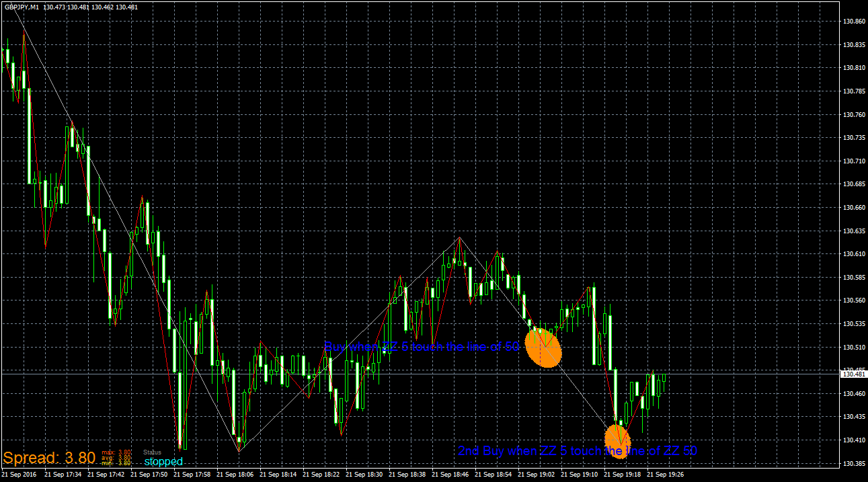Click the 130.760 price scale label

854,115
